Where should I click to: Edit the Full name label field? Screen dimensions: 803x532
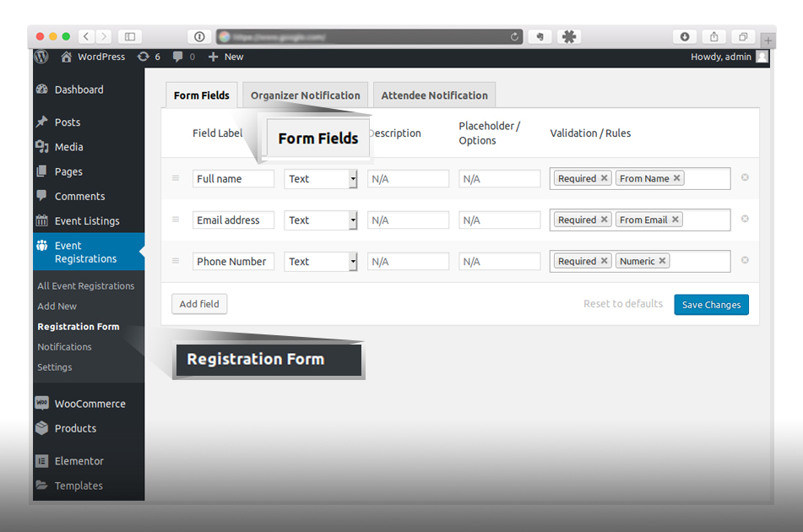[234, 179]
